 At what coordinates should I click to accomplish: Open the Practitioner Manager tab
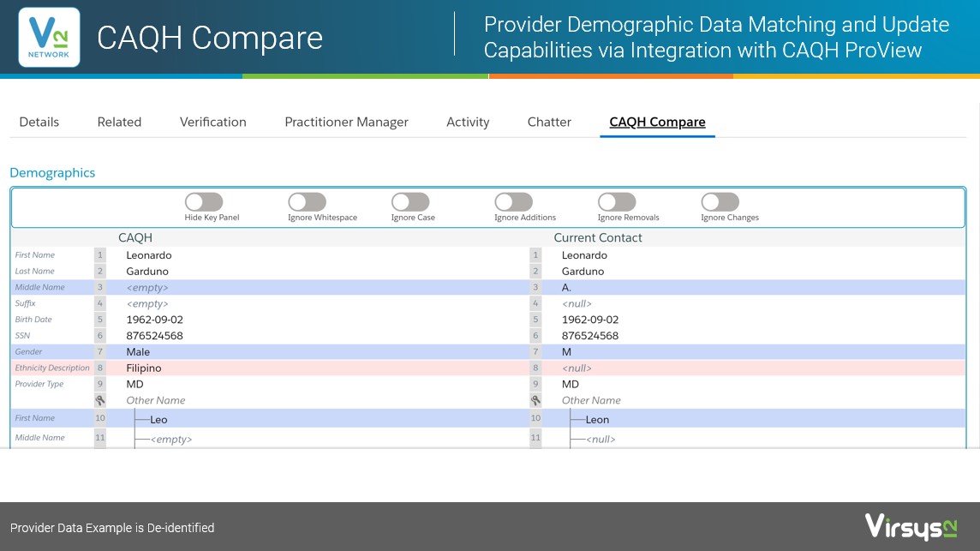coord(346,122)
